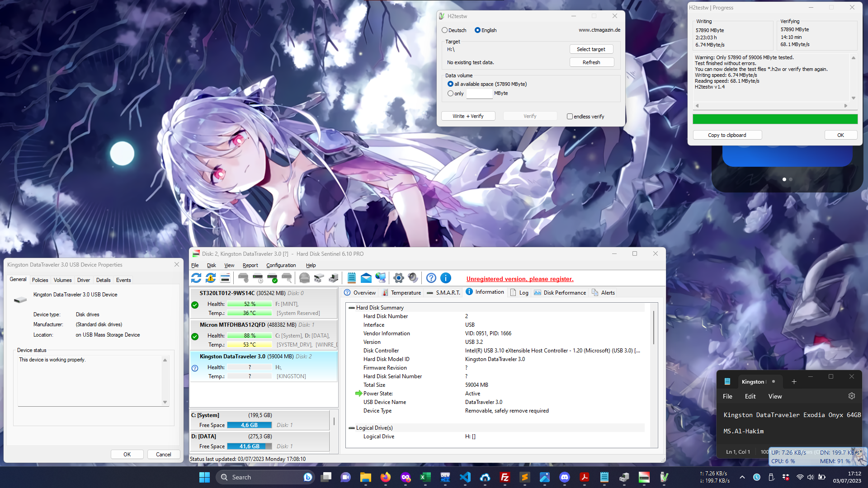Click the blue refresh arrows icon in Hard Disk Sentinel
Viewport: 868px width, 488px height.
tap(196, 278)
